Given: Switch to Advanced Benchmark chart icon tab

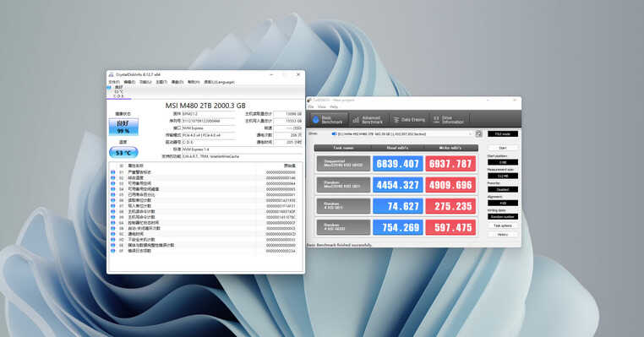Looking at the screenshot, I should 368,119.
